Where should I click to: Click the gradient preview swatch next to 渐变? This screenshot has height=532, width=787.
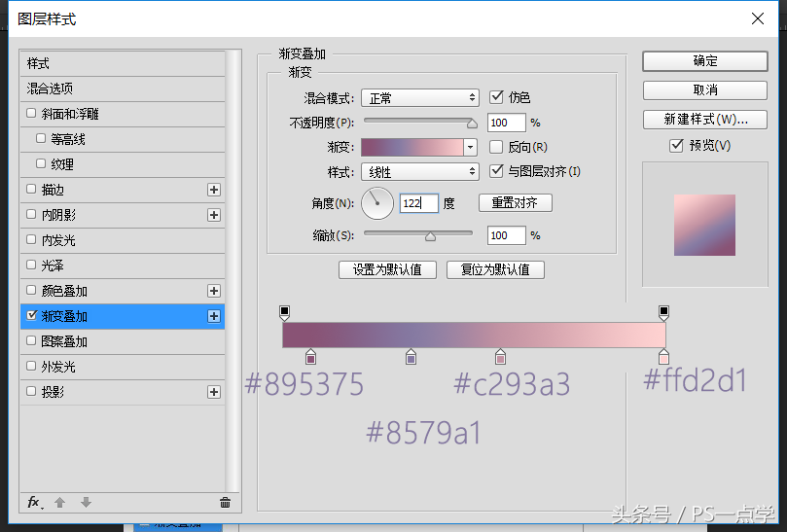pos(412,147)
